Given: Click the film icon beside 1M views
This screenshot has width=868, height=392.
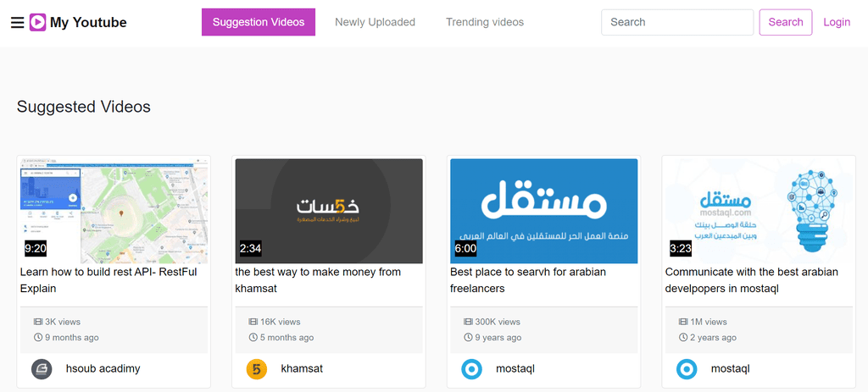Looking at the screenshot, I should coord(683,322).
